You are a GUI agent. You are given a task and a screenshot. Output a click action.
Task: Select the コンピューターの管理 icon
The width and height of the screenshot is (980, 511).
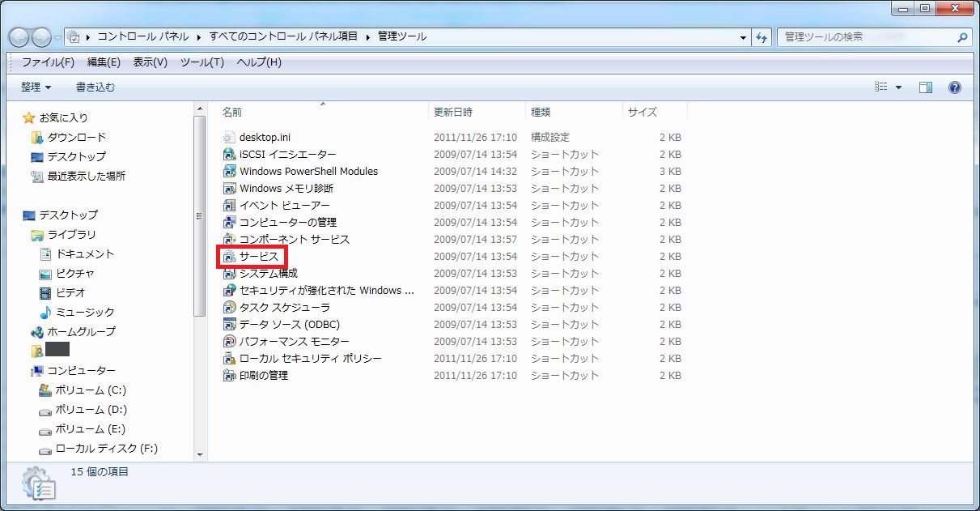pyautogui.click(x=229, y=223)
